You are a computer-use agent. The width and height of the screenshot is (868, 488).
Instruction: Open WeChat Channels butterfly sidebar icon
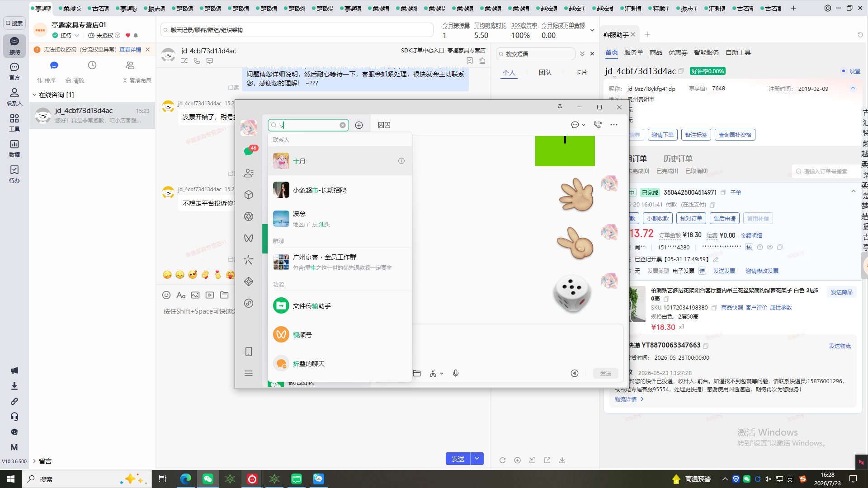[x=249, y=238]
